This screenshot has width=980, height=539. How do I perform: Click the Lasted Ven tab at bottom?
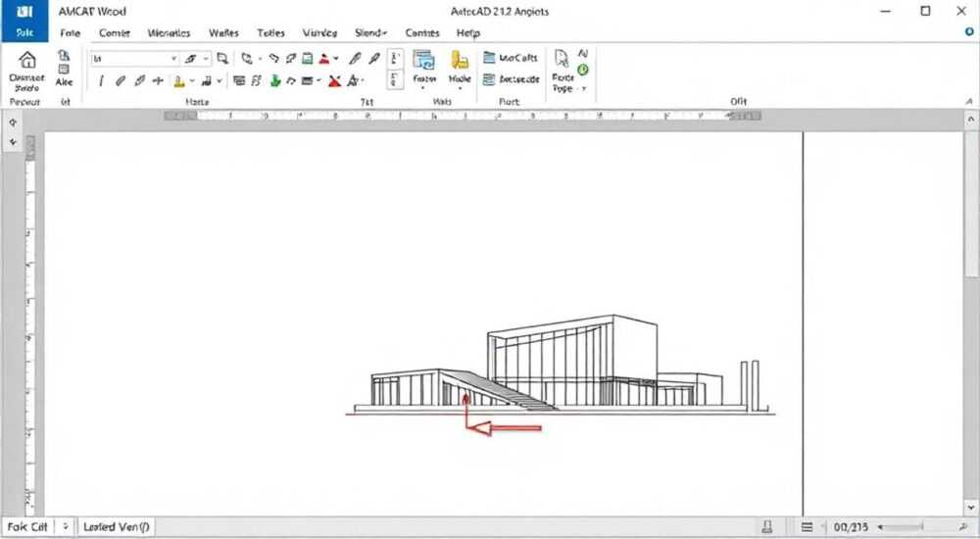[x=117, y=526]
